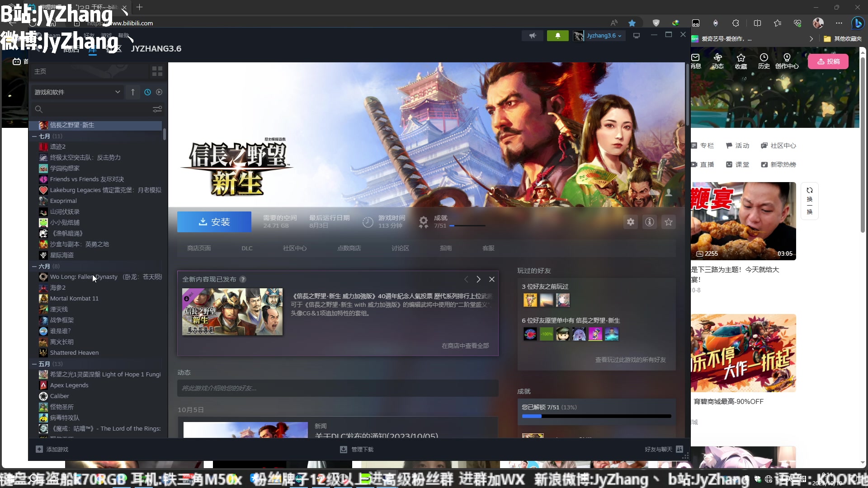Click the library list scrollbar
This screenshot has width=868, height=488.
[x=165, y=134]
